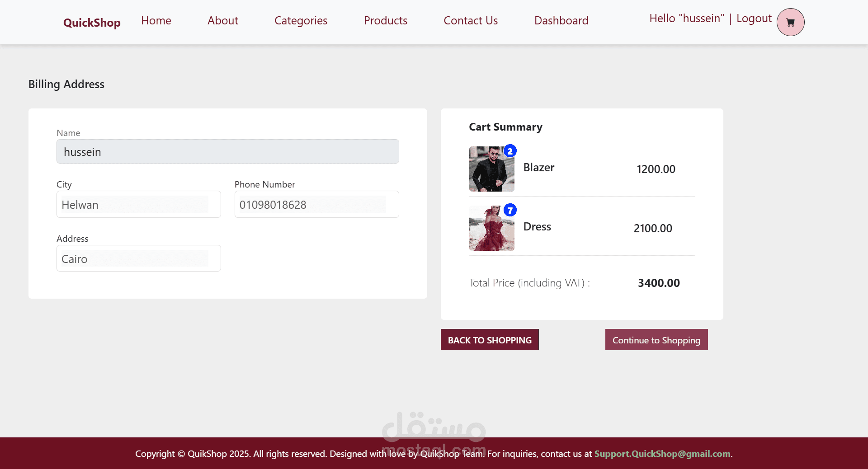Click the Continue to Shopping button

656,340
